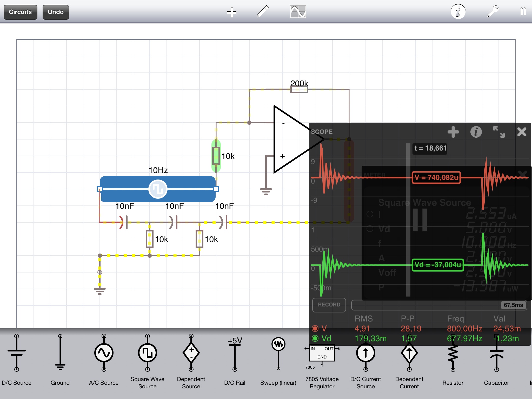Click the 179,33m RMS value
Image resolution: width=532 pixels, height=399 pixels.
(x=371, y=338)
